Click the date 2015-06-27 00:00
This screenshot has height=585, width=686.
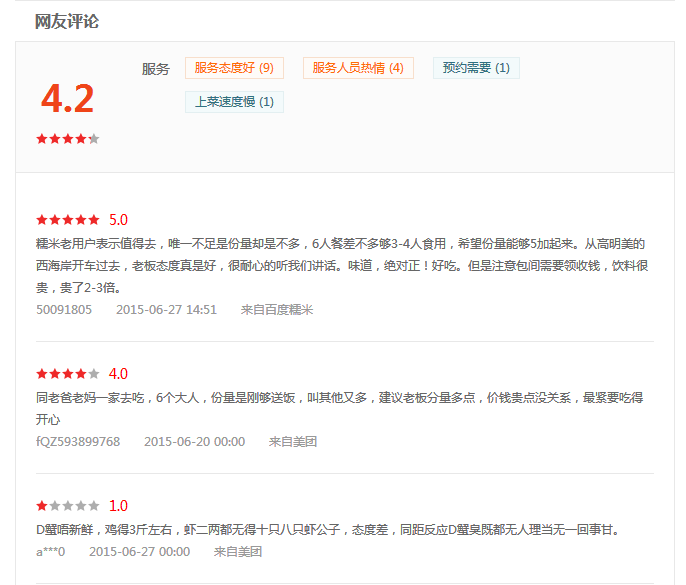pyautogui.click(x=140, y=552)
